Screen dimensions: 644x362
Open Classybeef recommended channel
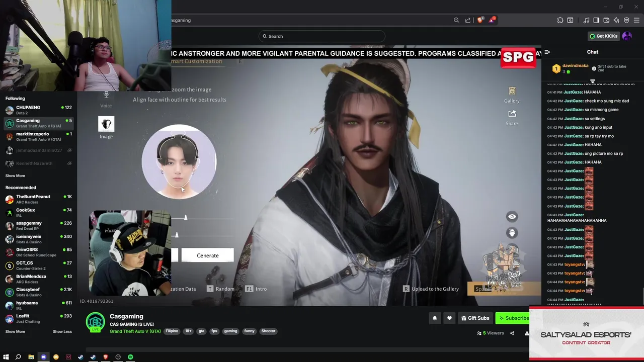click(38, 292)
